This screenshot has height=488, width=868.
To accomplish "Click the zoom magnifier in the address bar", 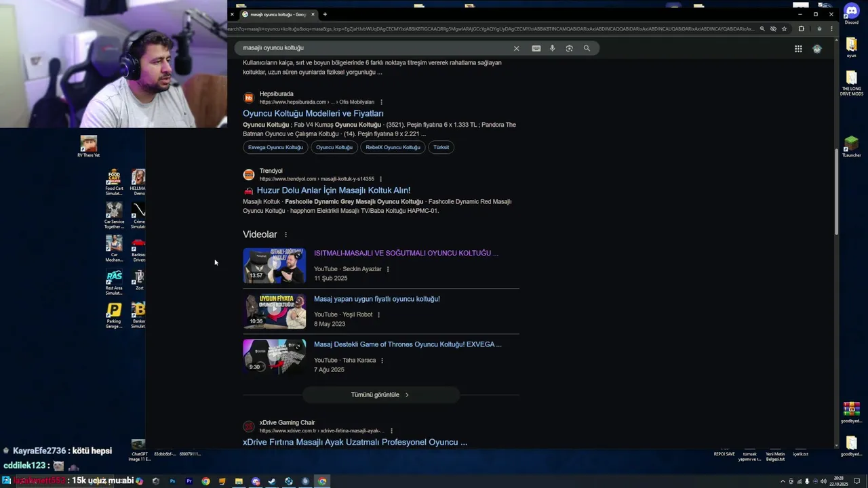I will pyautogui.click(x=762, y=29).
